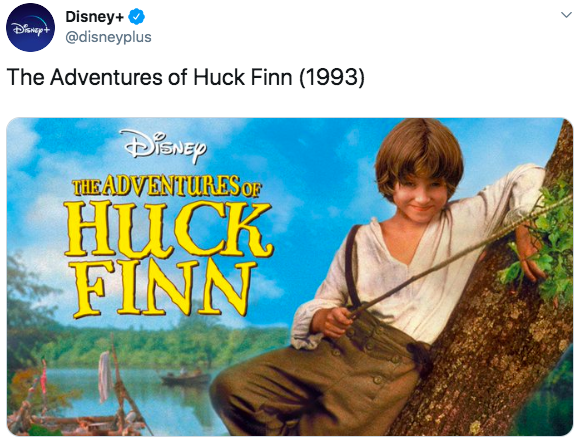Click the blue verified badge

coord(136,17)
